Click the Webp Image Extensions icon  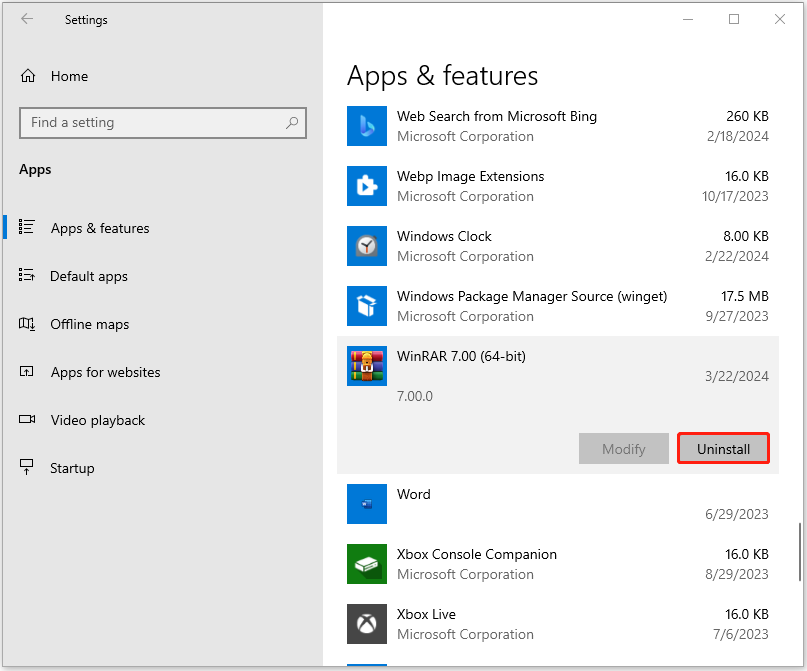coord(366,186)
